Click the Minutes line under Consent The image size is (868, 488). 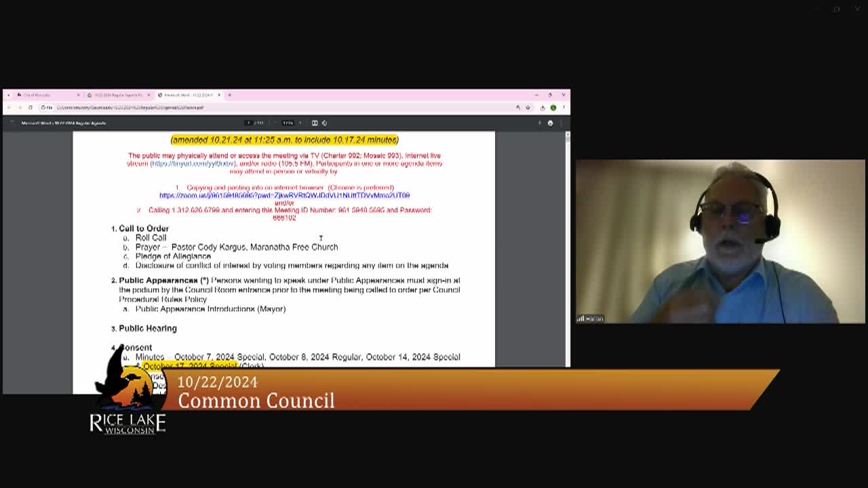coord(298,357)
